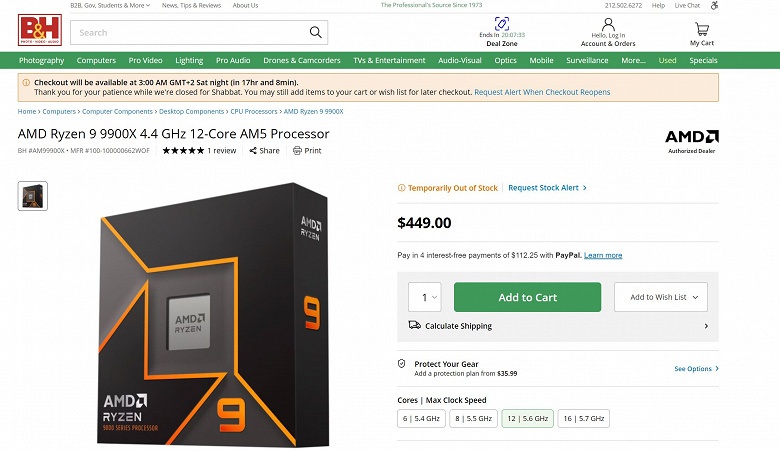The width and height of the screenshot is (780, 451).
Task: Click into the Search input field
Action: coord(190,32)
